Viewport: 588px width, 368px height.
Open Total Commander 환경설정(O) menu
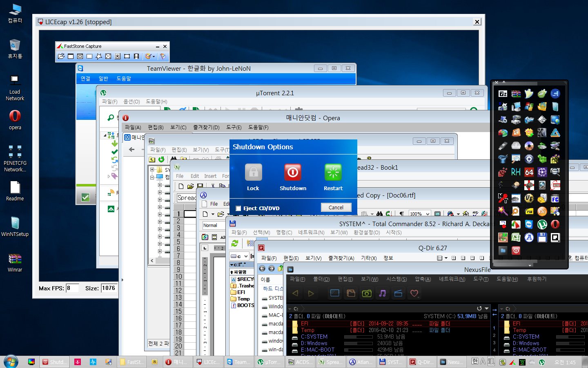[367, 232]
